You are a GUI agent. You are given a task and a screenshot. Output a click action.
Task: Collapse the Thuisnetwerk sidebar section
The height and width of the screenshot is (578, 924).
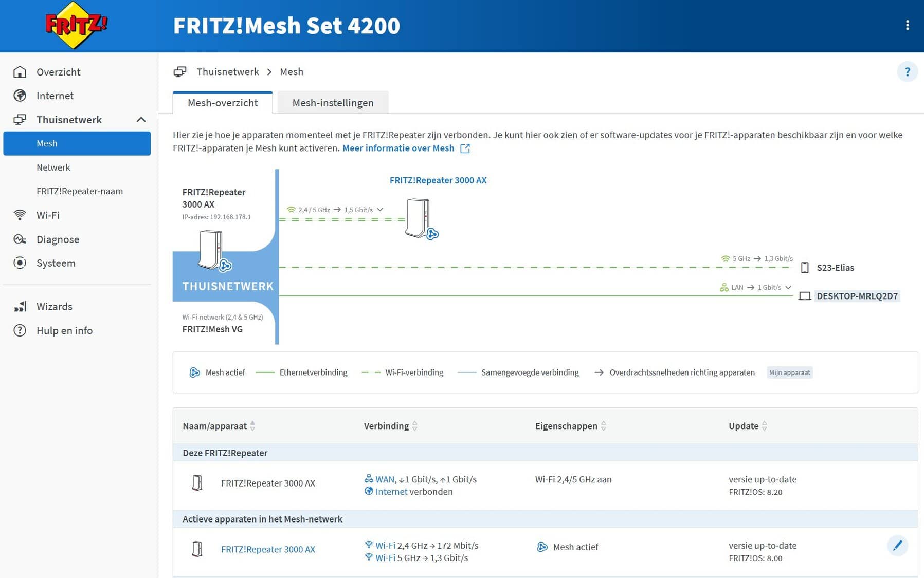pos(141,120)
